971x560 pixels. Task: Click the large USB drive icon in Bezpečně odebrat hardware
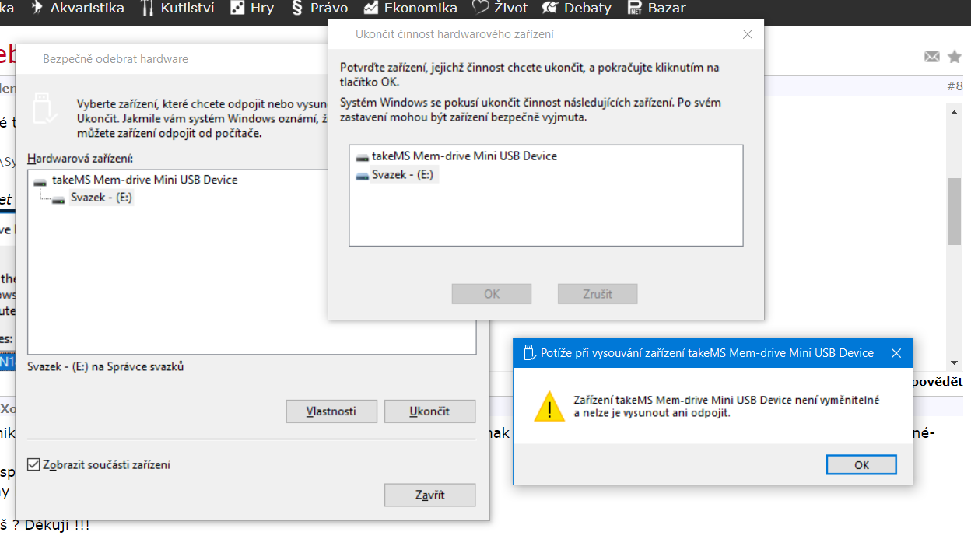tap(45, 109)
